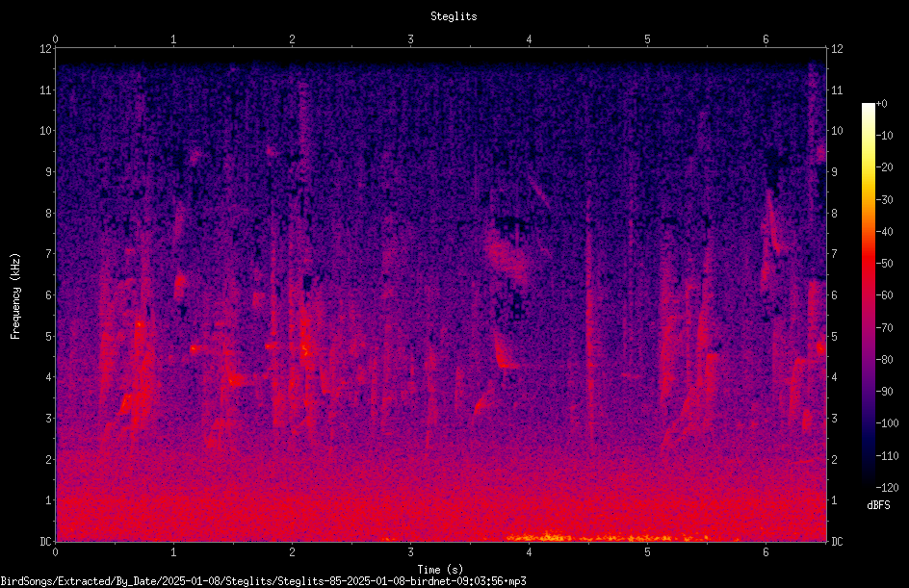Click the 2 second tick on top axis

point(292,39)
